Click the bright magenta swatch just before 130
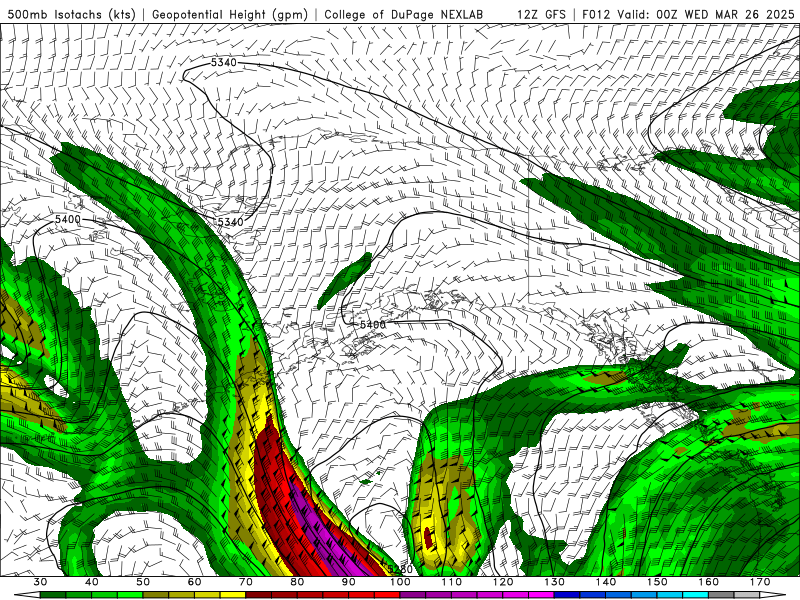The height and width of the screenshot is (600, 800). 542,595
